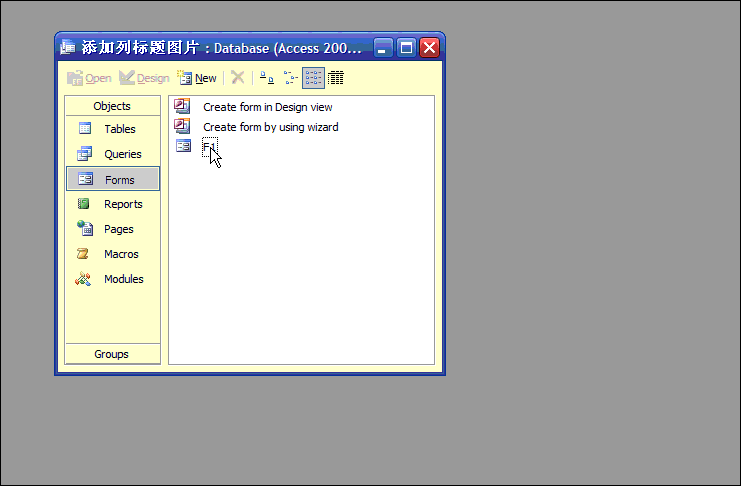
Task: Select the F1 form name
Action: click(x=209, y=147)
